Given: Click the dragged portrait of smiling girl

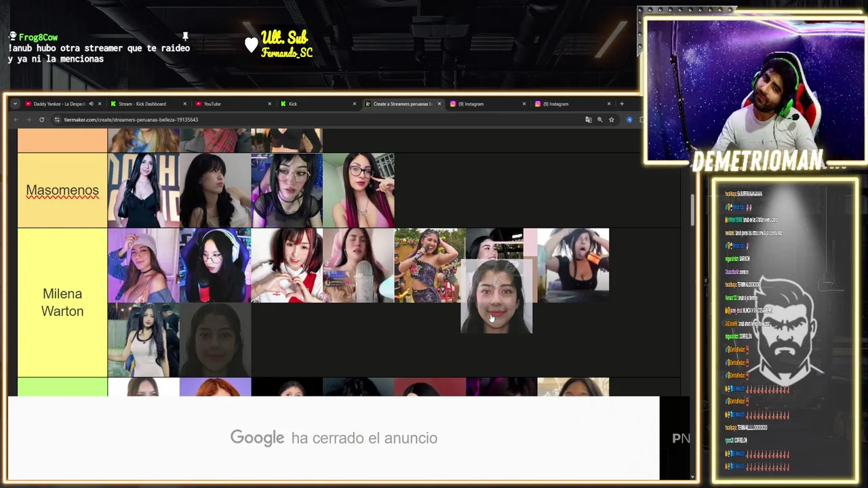Looking at the screenshot, I should (496, 297).
